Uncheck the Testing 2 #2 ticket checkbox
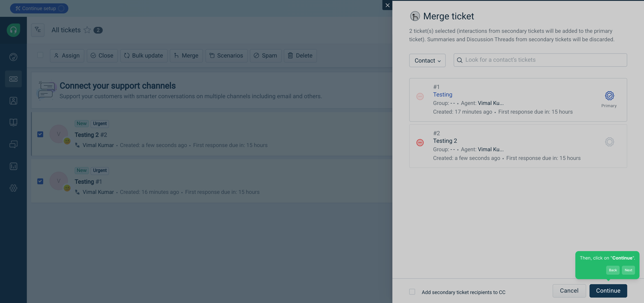644x303 pixels. [40, 134]
